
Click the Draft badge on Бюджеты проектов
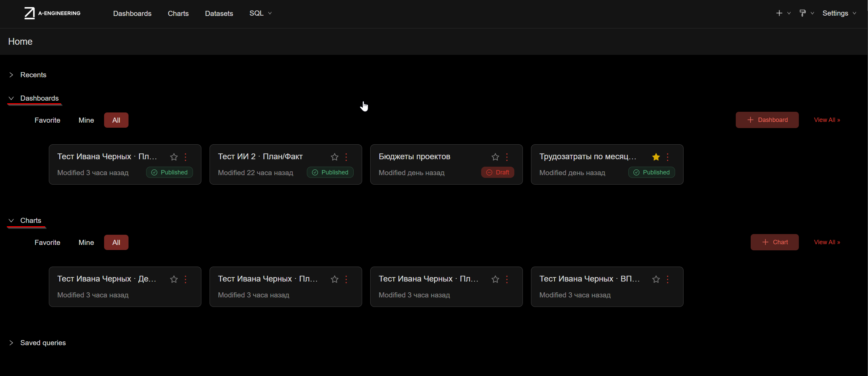pos(498,172)
